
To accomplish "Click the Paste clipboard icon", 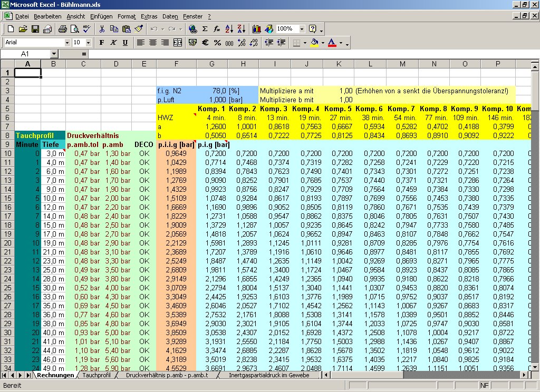I will pyautogui.click(x=127, y=29).
